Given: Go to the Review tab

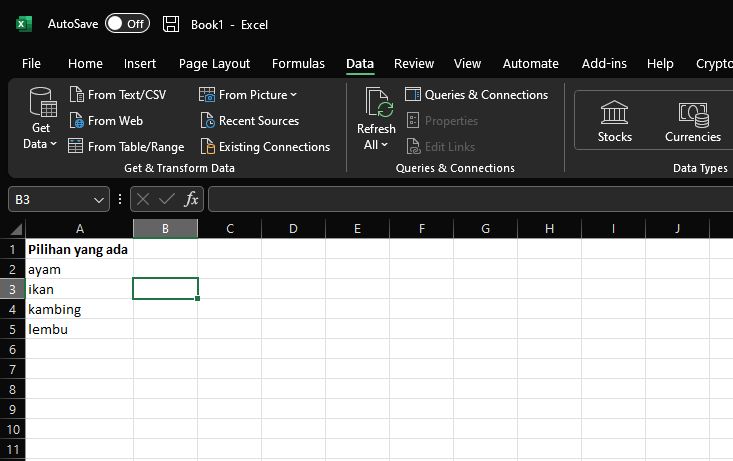Looking at the screenshot, I should (414, 64).
